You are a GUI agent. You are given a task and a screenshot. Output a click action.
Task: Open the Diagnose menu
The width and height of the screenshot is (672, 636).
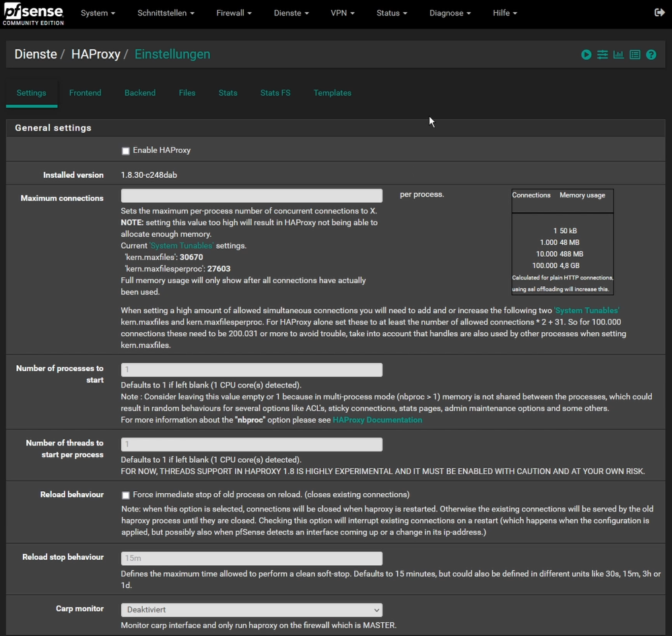tap(450, 13)
